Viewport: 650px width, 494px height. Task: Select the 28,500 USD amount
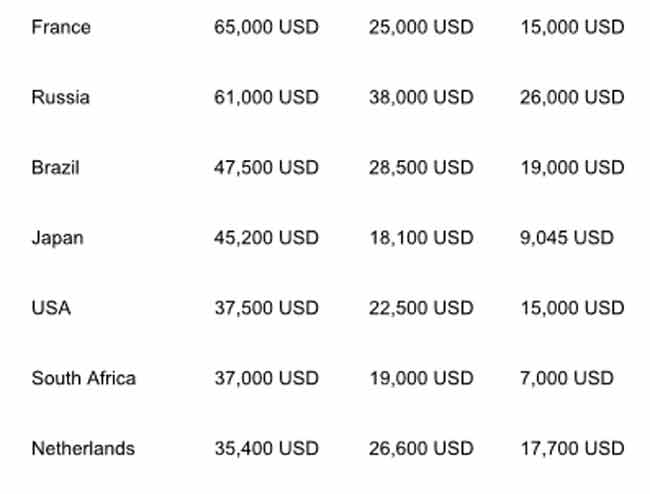point(421,167)
